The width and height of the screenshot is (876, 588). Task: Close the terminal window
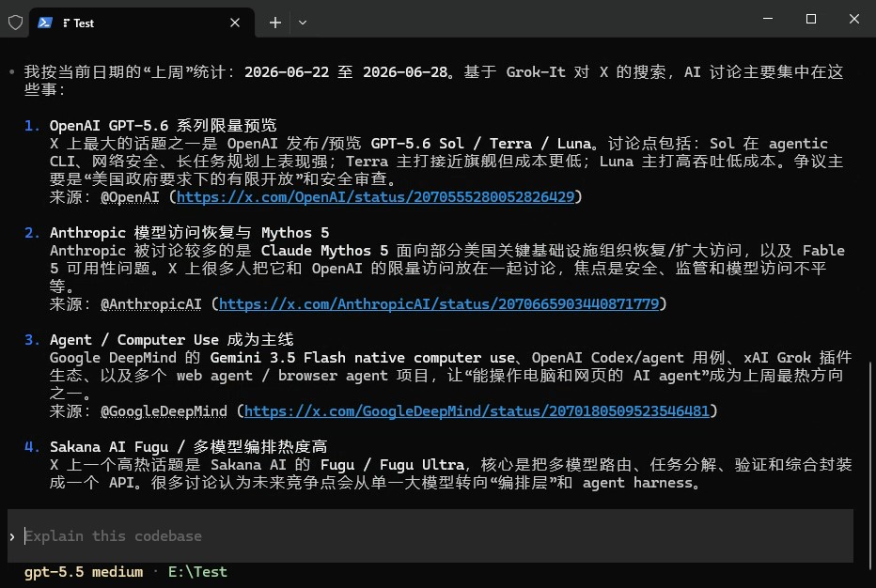854,19
